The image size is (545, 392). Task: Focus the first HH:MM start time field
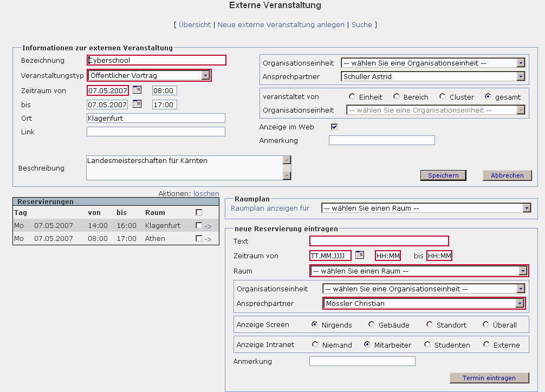[x=388, y=256]
